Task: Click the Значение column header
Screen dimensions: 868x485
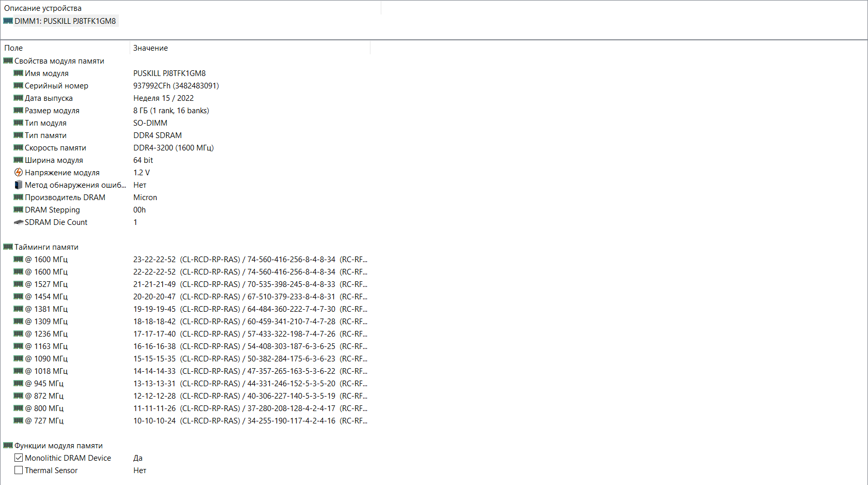Action: coord(250,48)
